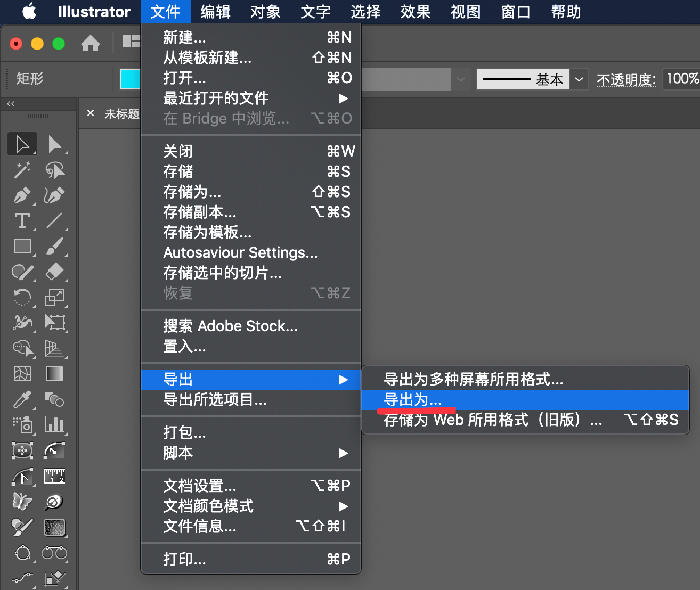Viewport: 700px width, 590px height.
Task: Select the Line Segment tool
Action: click(54, 220)
